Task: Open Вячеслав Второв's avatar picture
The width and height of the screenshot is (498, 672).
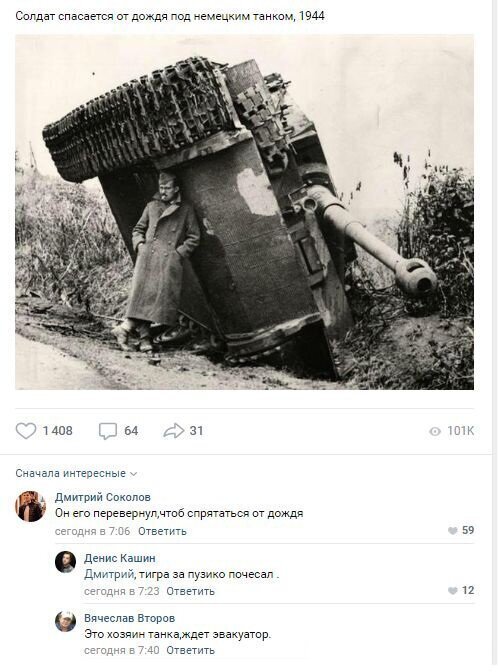Action: tap(66, 621)
